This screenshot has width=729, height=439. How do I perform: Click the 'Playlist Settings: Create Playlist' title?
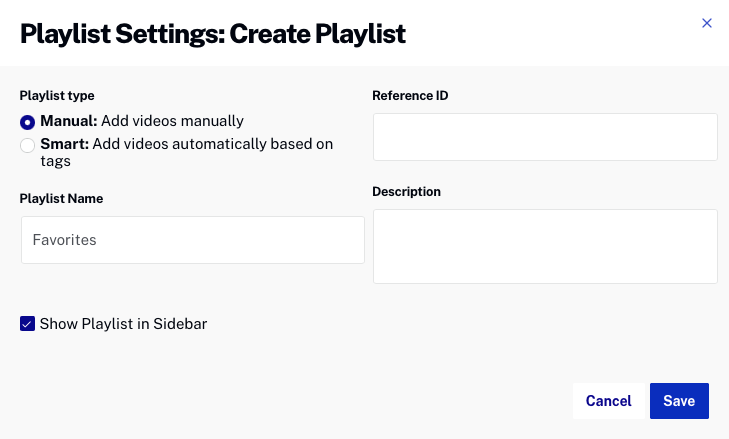point(213,34)
